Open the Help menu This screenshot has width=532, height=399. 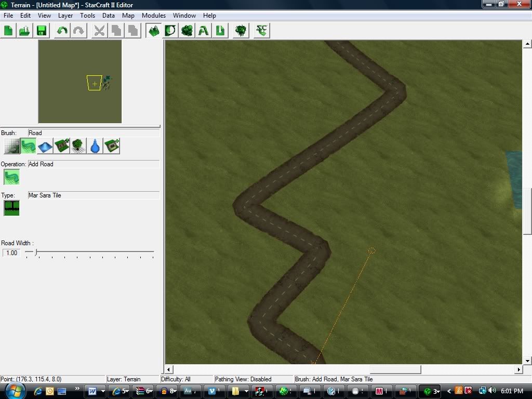[209, 16]
